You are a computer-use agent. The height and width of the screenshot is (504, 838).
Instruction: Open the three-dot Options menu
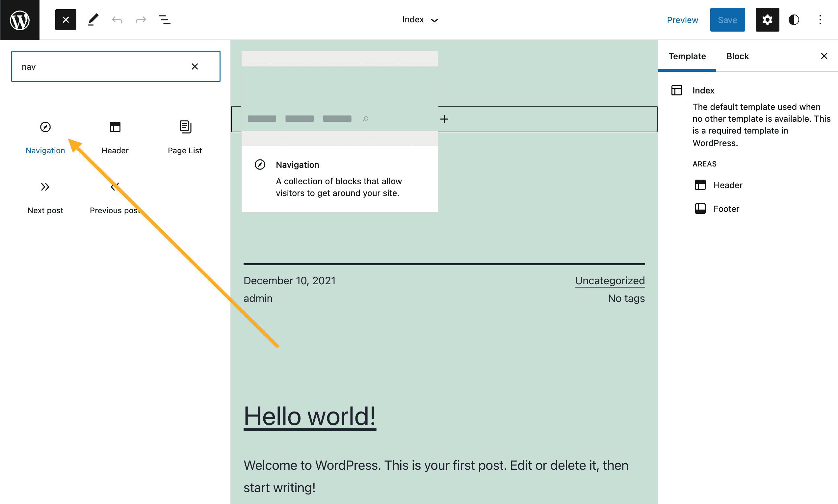820,20
